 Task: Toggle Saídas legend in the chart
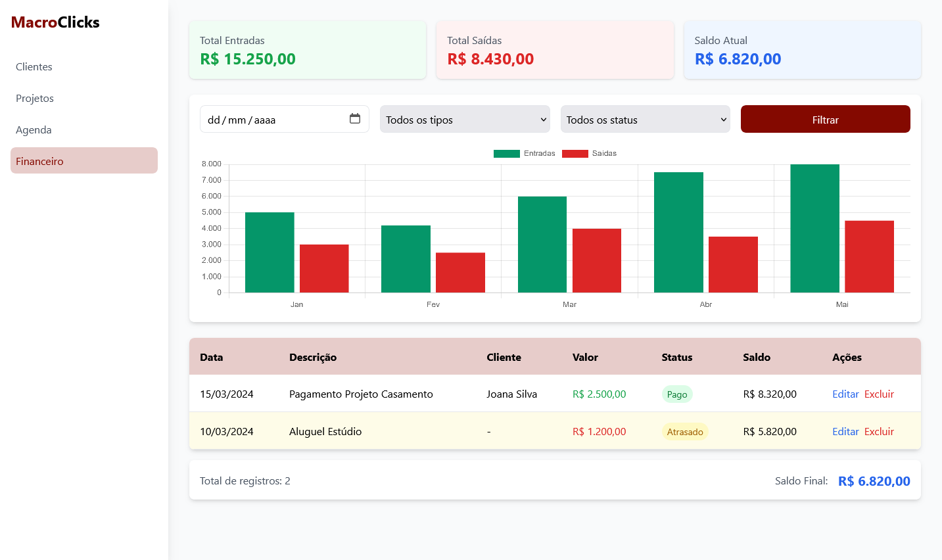(x=589, y=153)
